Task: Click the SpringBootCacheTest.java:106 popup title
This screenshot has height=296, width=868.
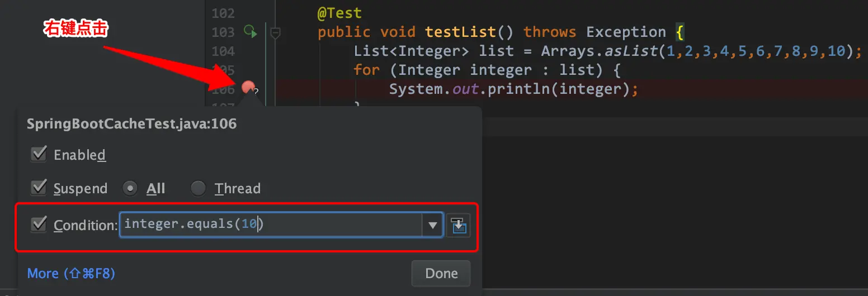Action: click(x=132, y=123)
